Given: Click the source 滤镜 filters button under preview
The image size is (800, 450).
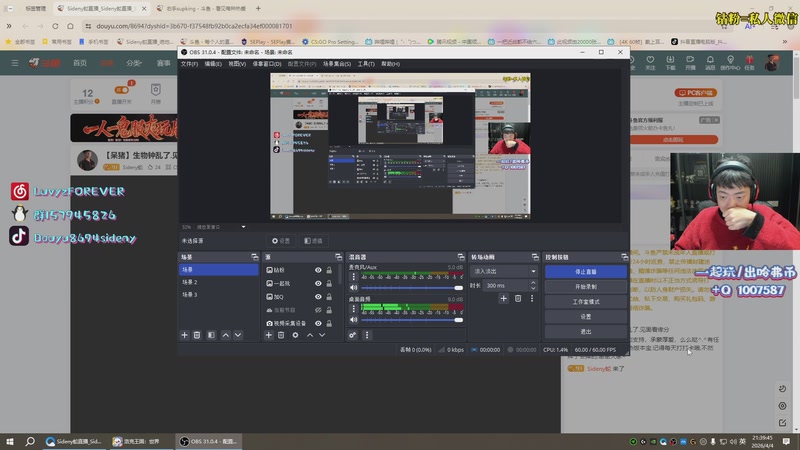Looking at the screenshot, I should tap(313, 241).
